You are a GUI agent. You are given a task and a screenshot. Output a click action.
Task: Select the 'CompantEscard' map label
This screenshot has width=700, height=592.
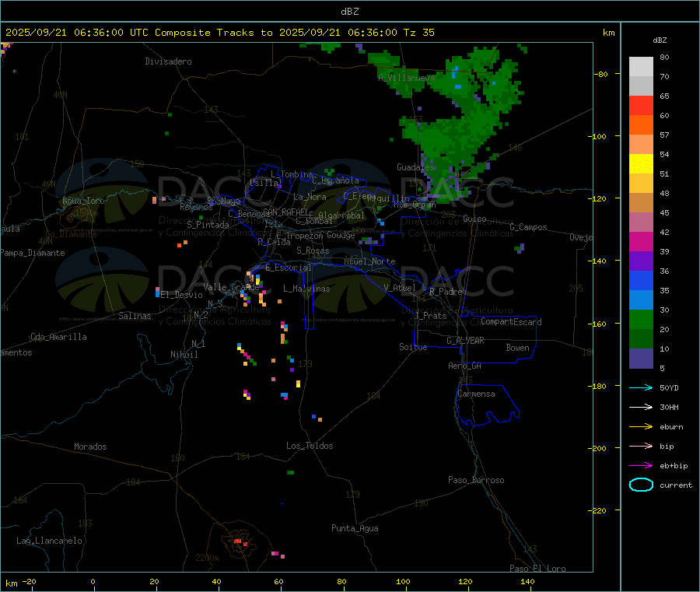click(511, 322)
